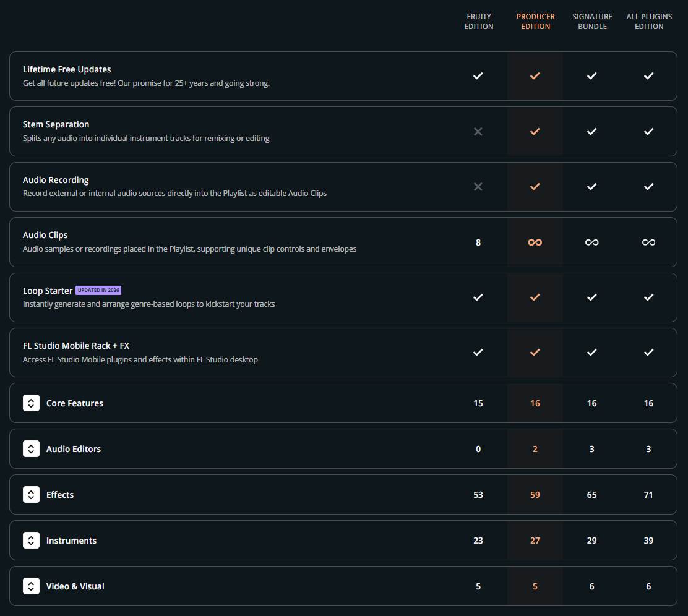Click the 'Audio Recording' title
Screen dimensions: 688x616
[x=56, y=180]
